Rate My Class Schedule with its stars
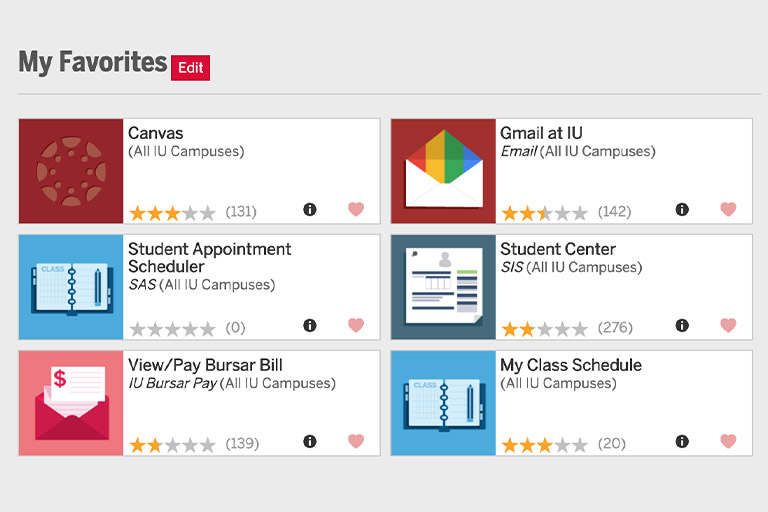This screenshot has height=512, width=768. (x=545, y=445)
